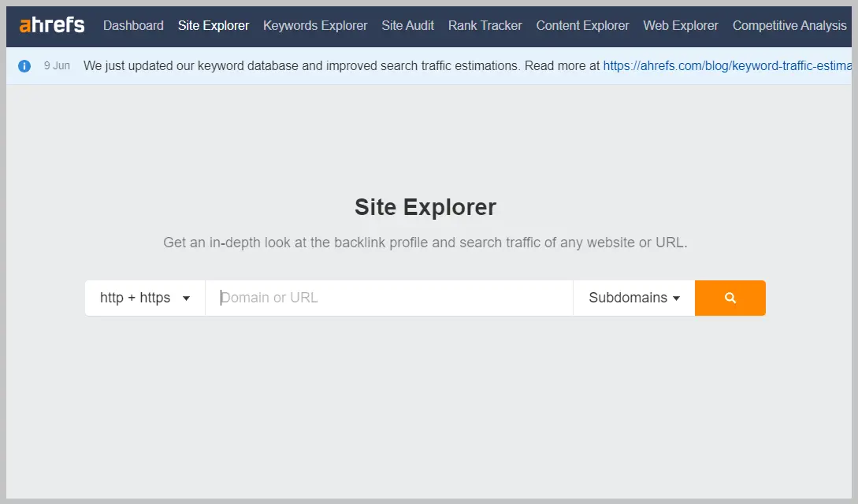This screenshot has height=504, width=858.
Task: Switch to Rank Tracker
Action: 485,26
